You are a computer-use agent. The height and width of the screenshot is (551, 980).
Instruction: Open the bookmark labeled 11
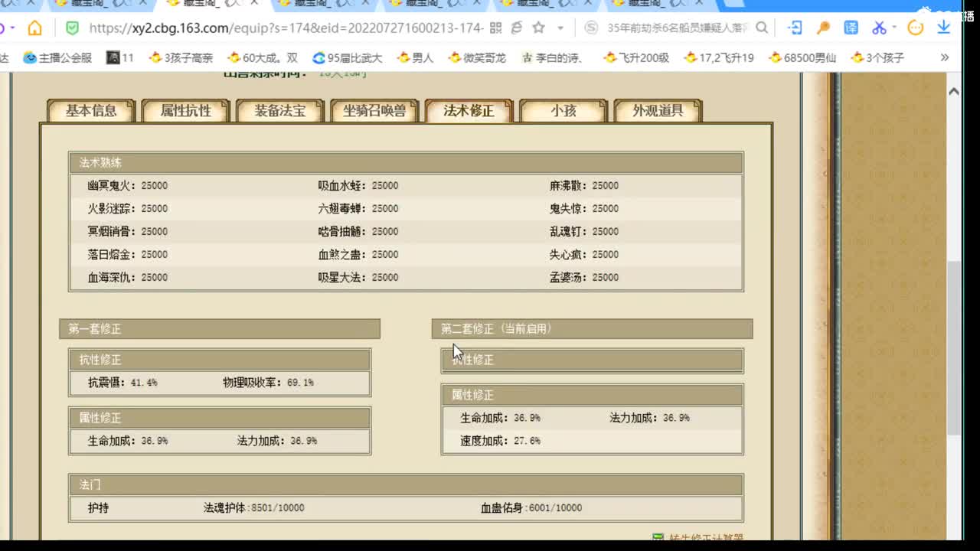[x=120, y=57]
